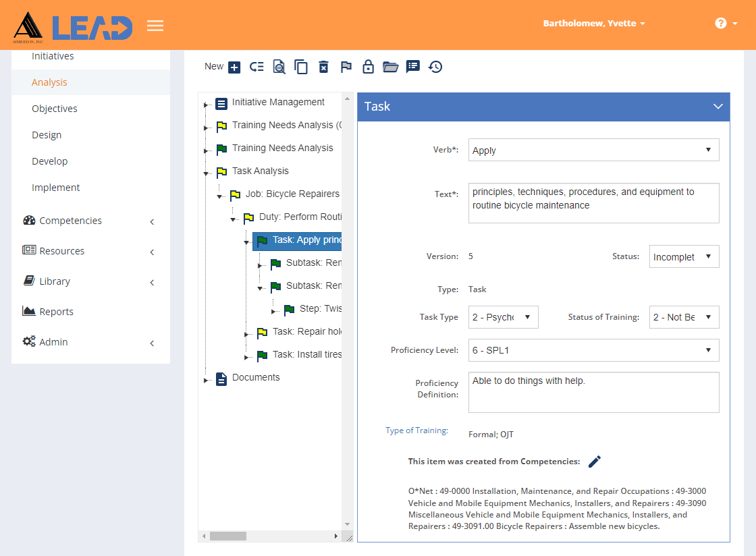756x556 pixels.
Task: Click the Competencies gauge icon in sidebar
Action: pos(29,220)
